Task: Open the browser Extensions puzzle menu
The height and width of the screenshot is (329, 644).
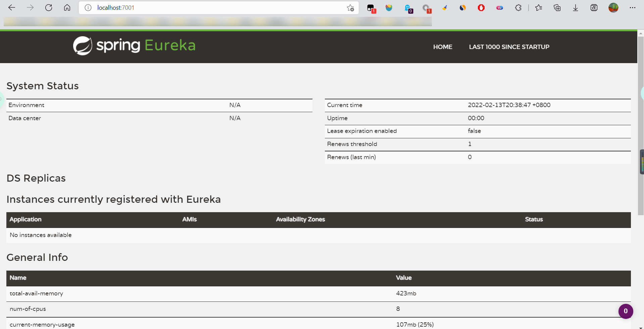Action: [x=518, y=8]
